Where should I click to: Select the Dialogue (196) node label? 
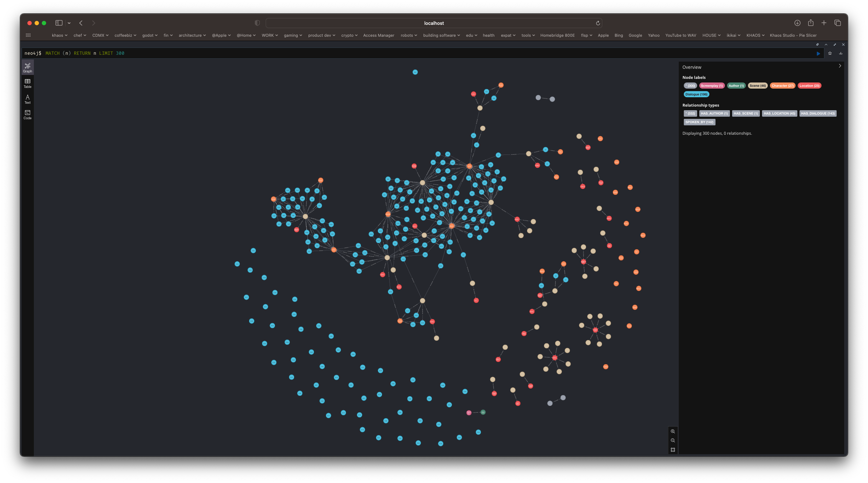[x=696, y=94]
